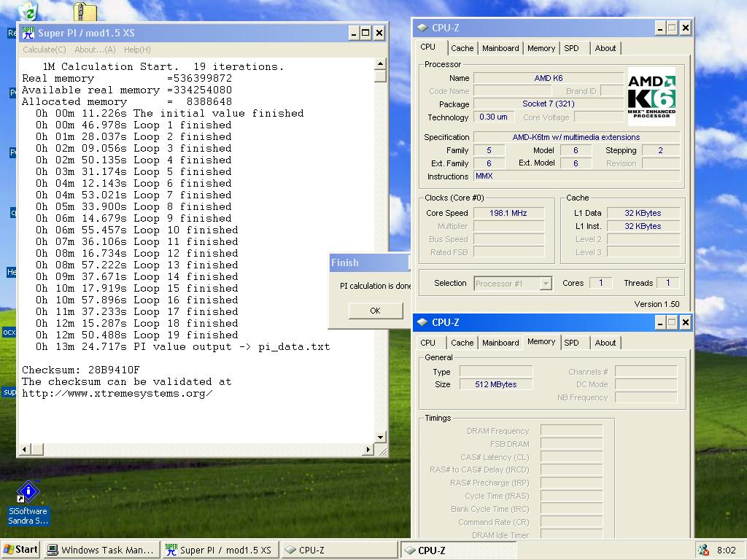
Task: Open About tab in lower CPU-Z window
Action: (605, 343)
